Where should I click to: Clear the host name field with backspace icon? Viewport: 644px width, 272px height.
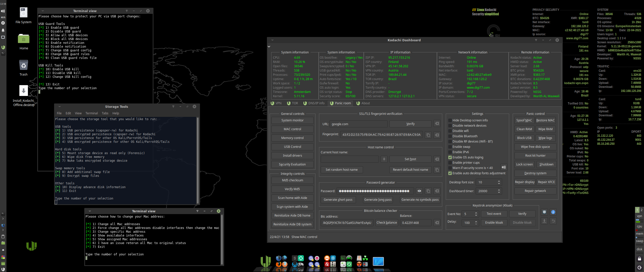pos(437,159)
